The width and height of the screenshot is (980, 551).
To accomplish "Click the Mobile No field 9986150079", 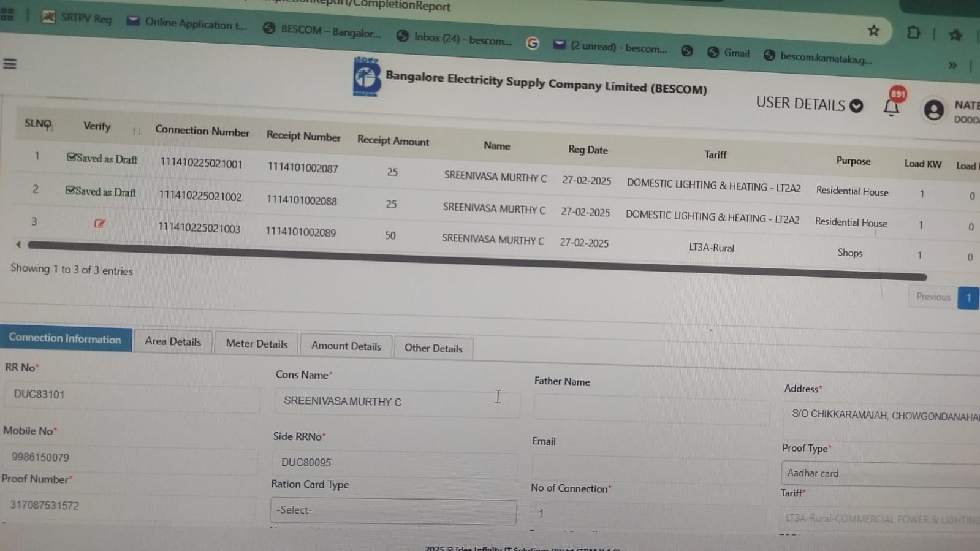I will pyautogui.click(x=130, y=458).
